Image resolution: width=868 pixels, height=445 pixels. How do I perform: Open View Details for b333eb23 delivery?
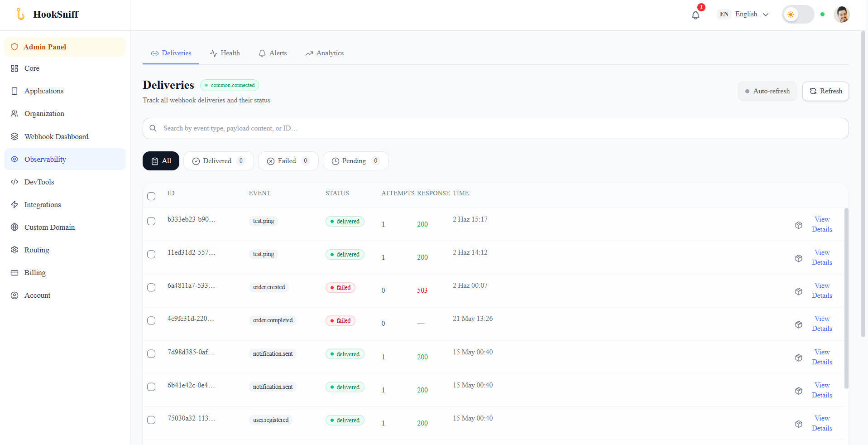[x=822, y=224]
